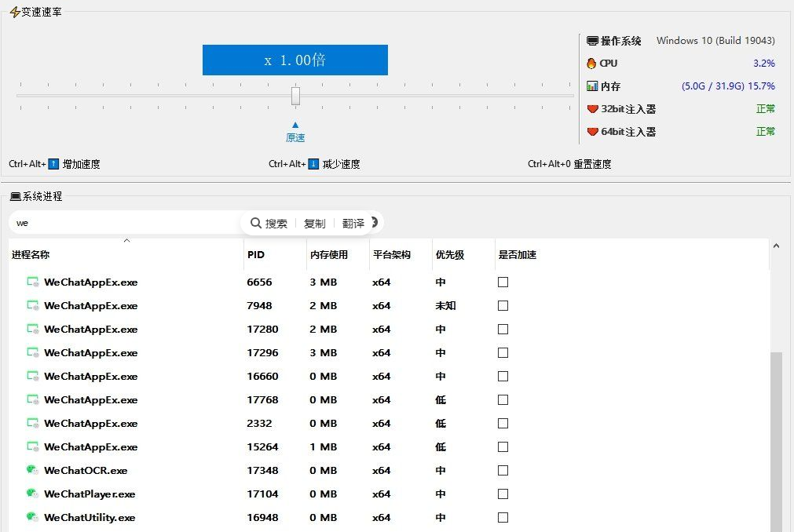Click the 未知 priority cell
794x532 pixels.
point(445,305)
